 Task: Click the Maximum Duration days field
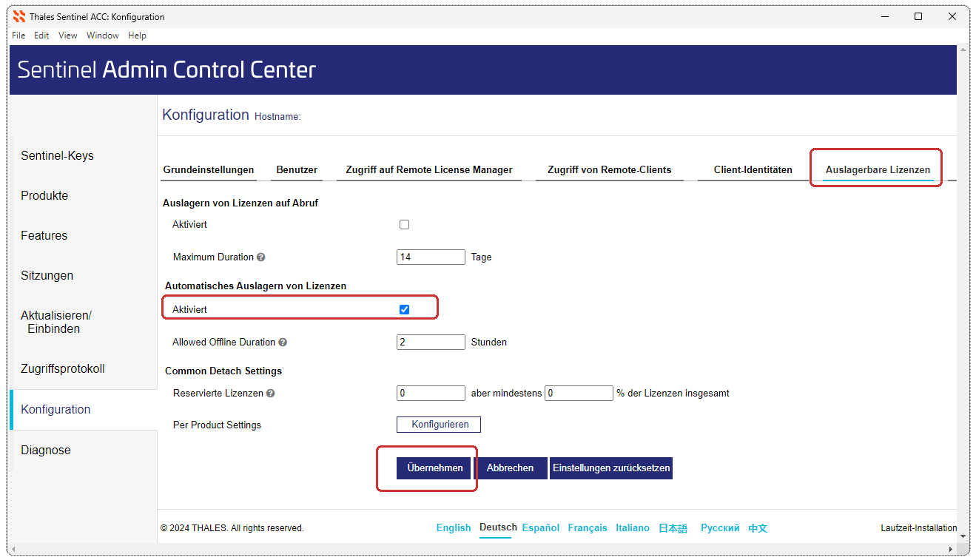(x=431, y=257)
